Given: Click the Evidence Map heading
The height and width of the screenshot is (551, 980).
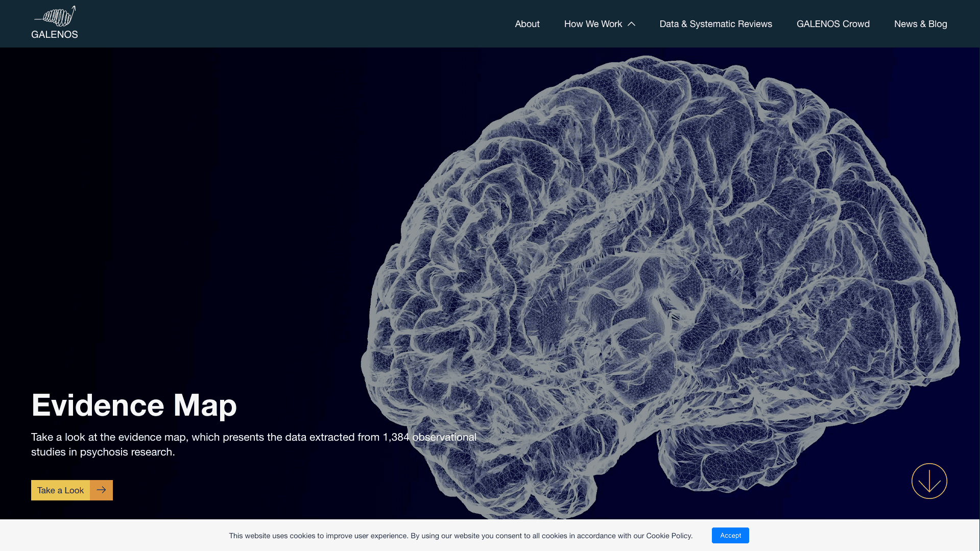Looking at the screenshot, I should [x=134, y=405].
